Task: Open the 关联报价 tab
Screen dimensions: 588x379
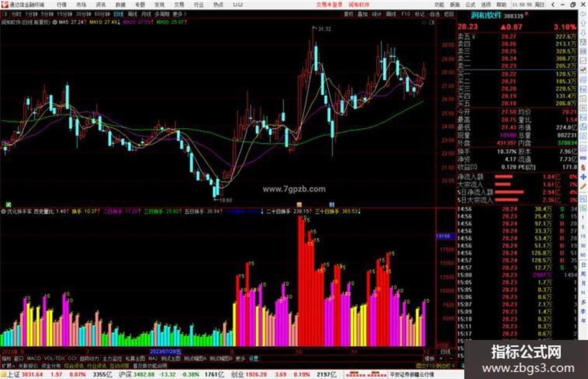Action: point(28,365)
